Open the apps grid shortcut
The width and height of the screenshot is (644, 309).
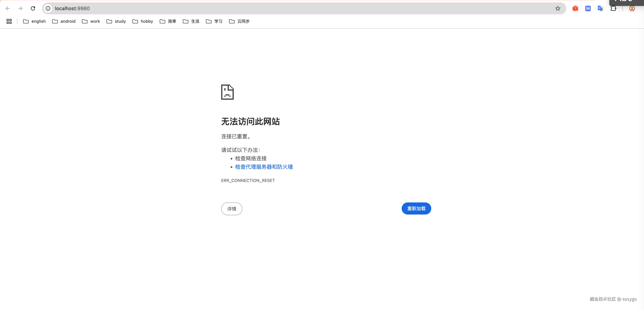coord(9,21)
